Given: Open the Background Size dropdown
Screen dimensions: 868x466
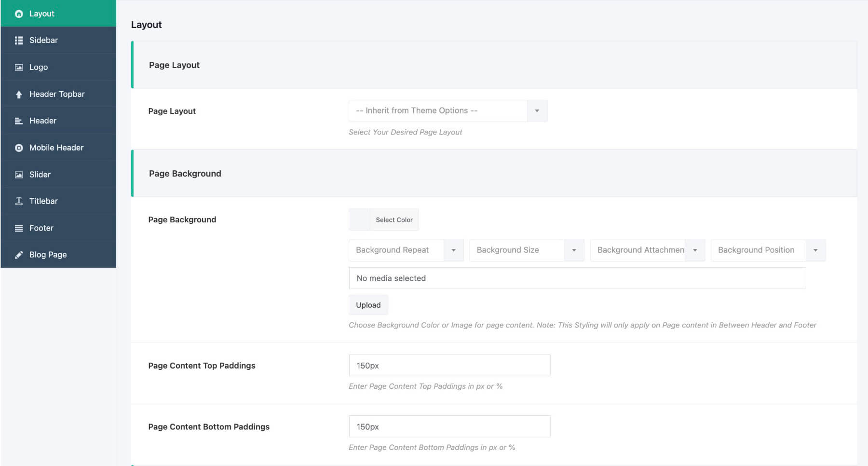Looking at the screenshot, I should point(574,250).
